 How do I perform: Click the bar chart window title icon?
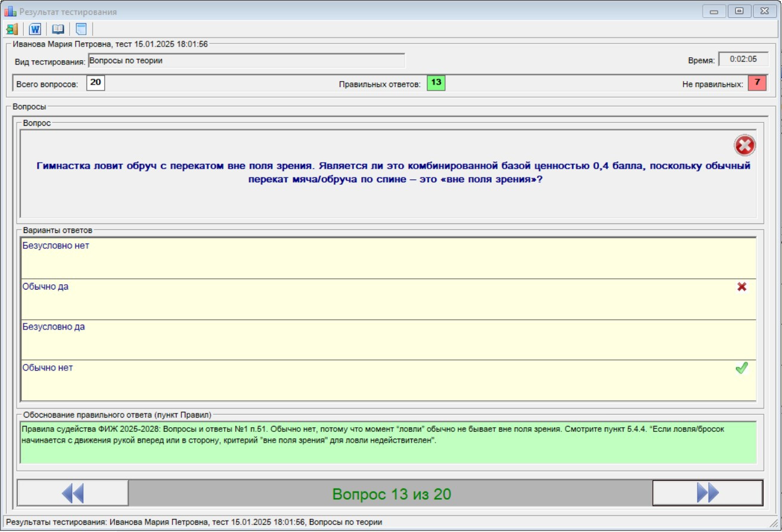point(10,11)
